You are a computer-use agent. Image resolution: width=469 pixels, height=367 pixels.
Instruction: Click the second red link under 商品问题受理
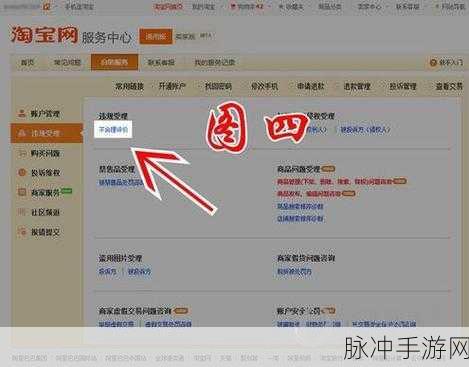pyautogui.click(x=309, y=194)
